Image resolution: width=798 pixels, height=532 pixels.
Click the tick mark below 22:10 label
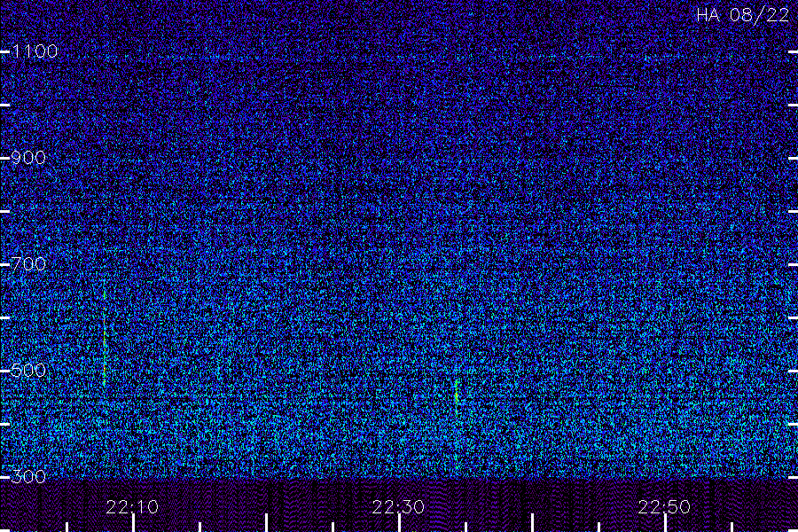pos(133,523)
